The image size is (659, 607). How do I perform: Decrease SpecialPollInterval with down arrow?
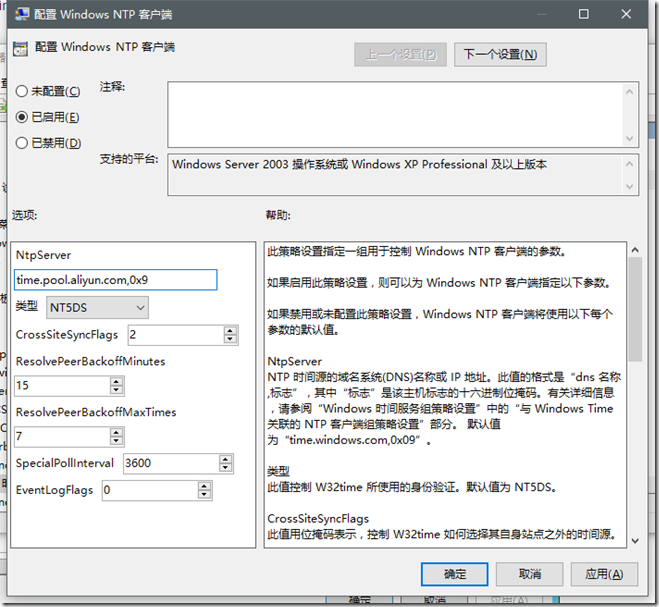coord(226,468)
